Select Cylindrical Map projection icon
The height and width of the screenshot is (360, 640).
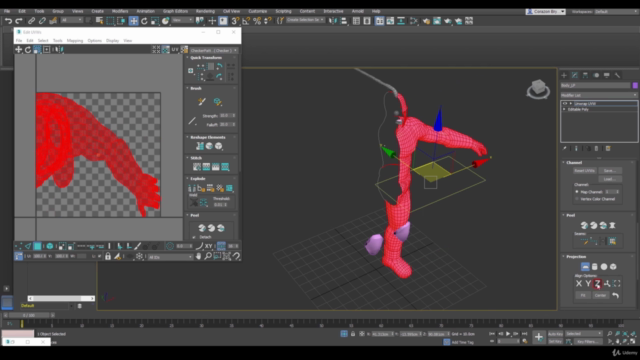(595, 267)
